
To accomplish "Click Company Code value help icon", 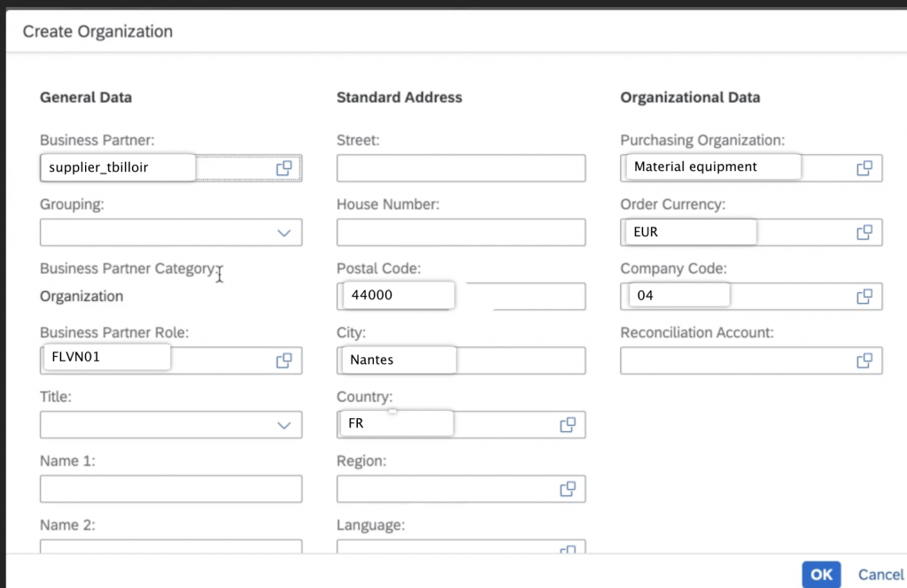I will [864, 297].
